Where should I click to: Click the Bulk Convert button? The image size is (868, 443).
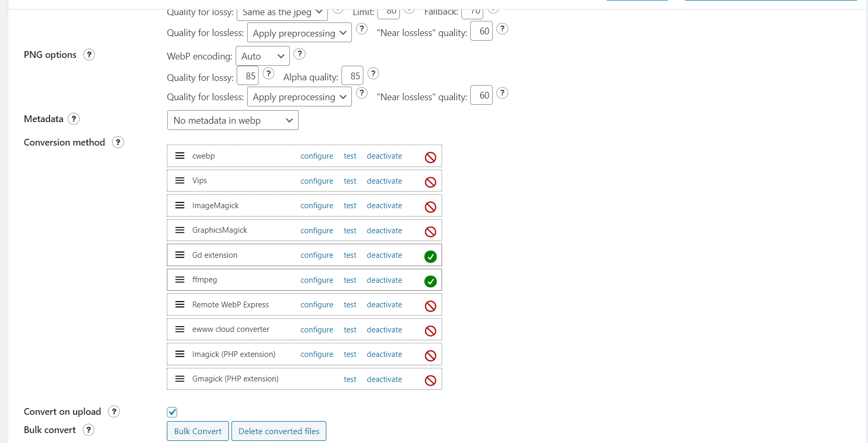point(198,431)
